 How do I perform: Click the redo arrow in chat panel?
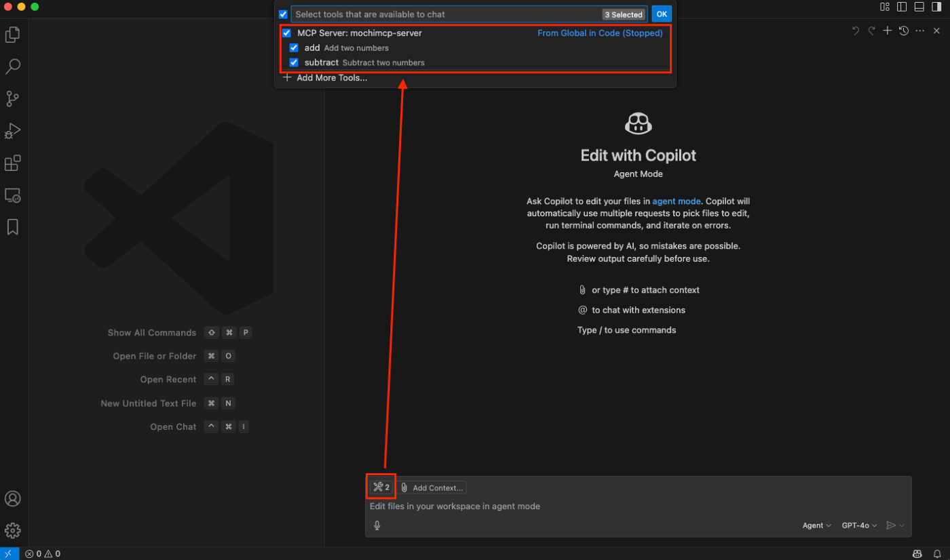coord(871,31)
